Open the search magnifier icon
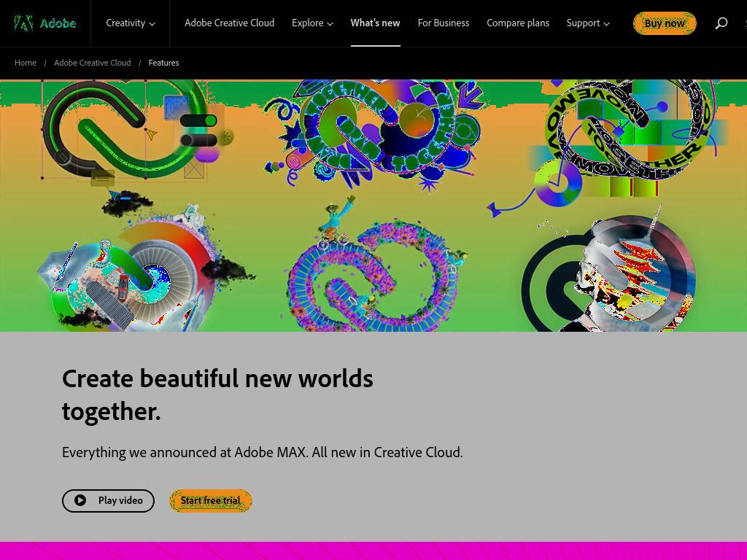This screenshot has height=560, width=747. 721,23
